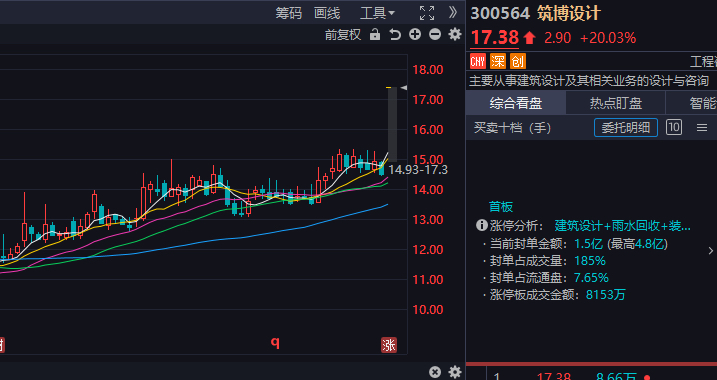The height and width of the screenshot is (380, 717).
Task: Open the 筹码 chip distribution view
Action: [289, 13]
